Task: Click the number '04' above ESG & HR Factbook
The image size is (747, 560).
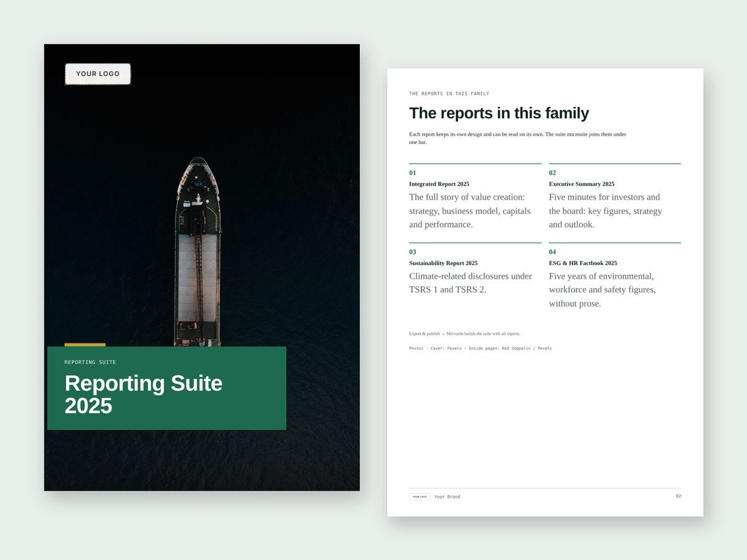Action: pos(553,252)
